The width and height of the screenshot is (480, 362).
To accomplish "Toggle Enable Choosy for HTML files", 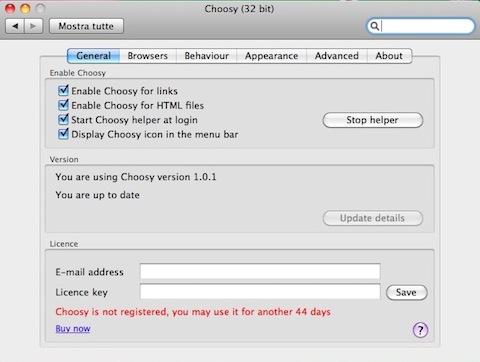I will pyautogui.click(x=63, y=105).
